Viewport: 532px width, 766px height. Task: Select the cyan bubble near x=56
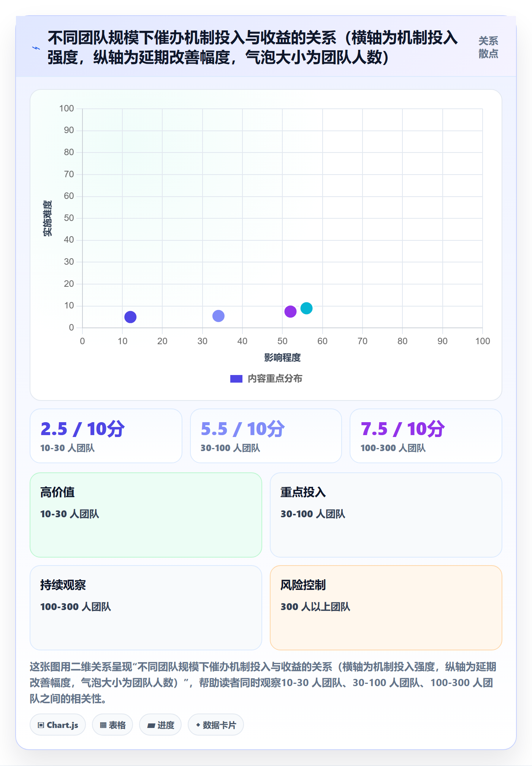tap(306, 308)
